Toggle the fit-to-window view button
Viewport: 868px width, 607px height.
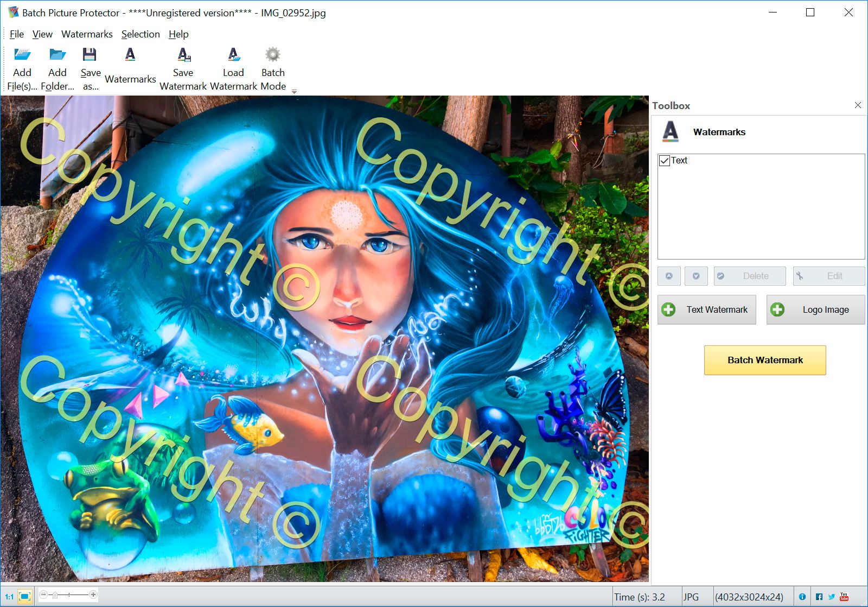click(25, 596)
